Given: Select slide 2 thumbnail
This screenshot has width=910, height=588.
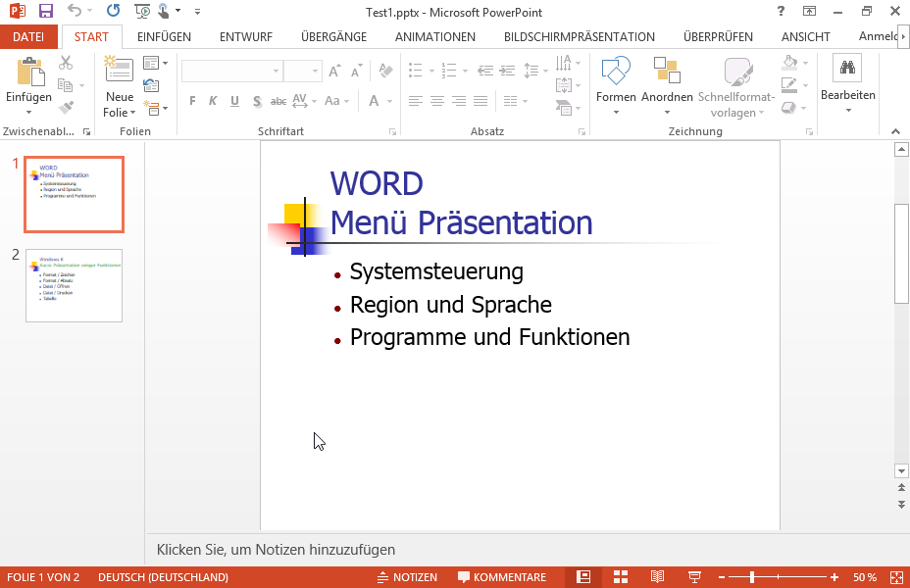Looking at the screenshot, I should [74, 285].
